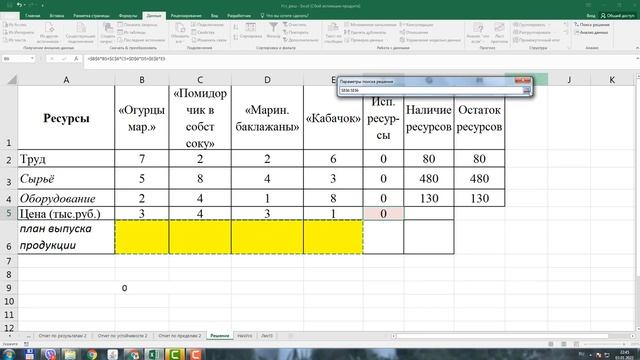
Task: Click the Лист прогноза icon
Action: coord(499,33)
